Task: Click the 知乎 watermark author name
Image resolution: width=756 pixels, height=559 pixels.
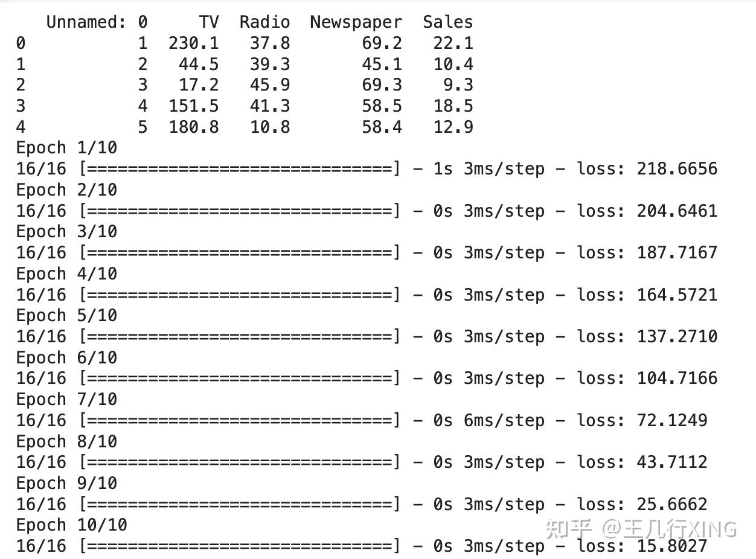Action: point(669,529)
